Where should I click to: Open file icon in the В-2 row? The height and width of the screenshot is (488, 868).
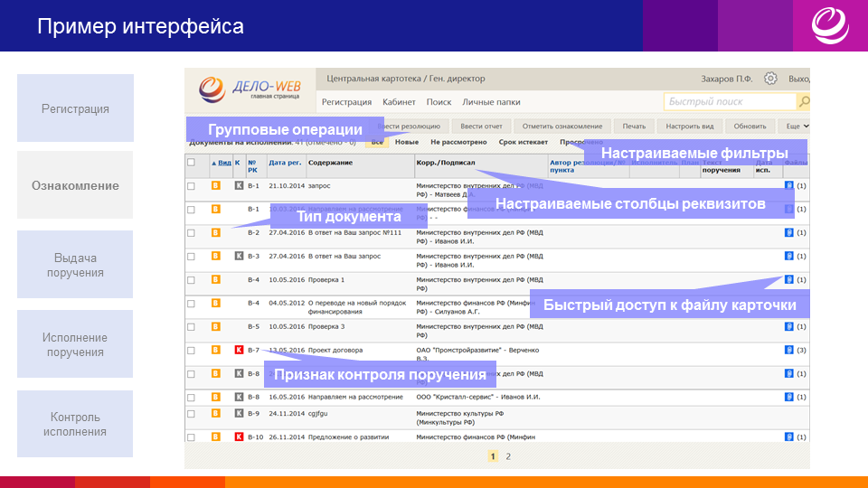[x=788, y=232]
